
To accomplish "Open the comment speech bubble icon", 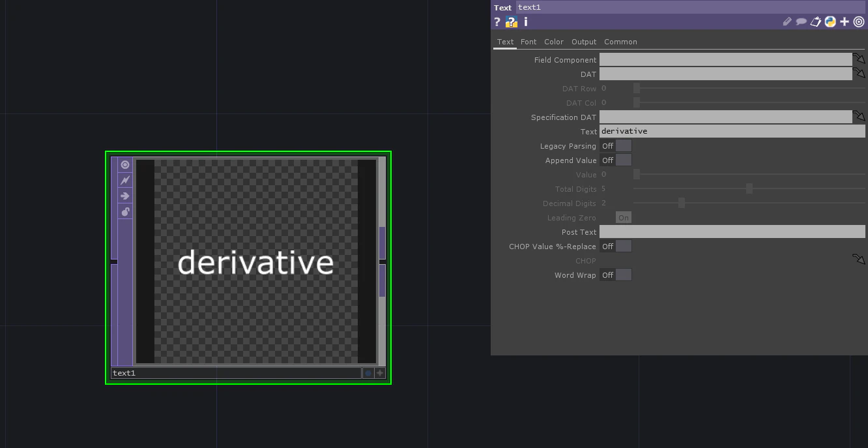I will (x=802, y=22).
